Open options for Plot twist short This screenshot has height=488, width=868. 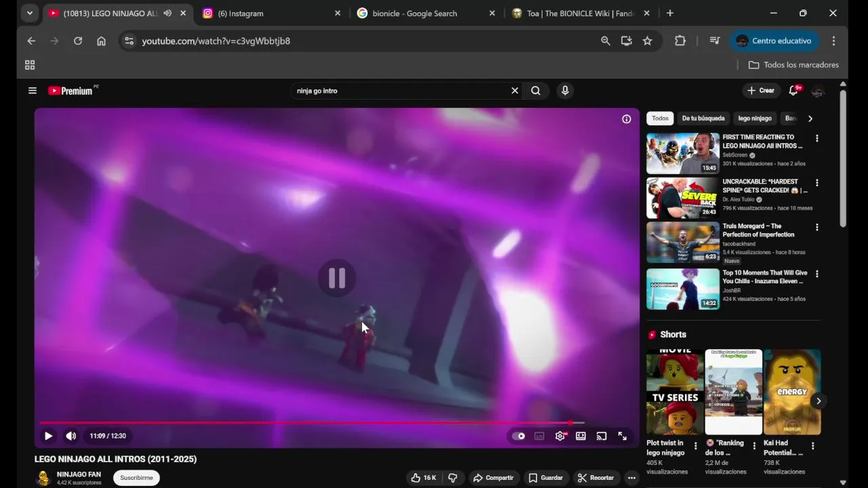coord(695,447)
